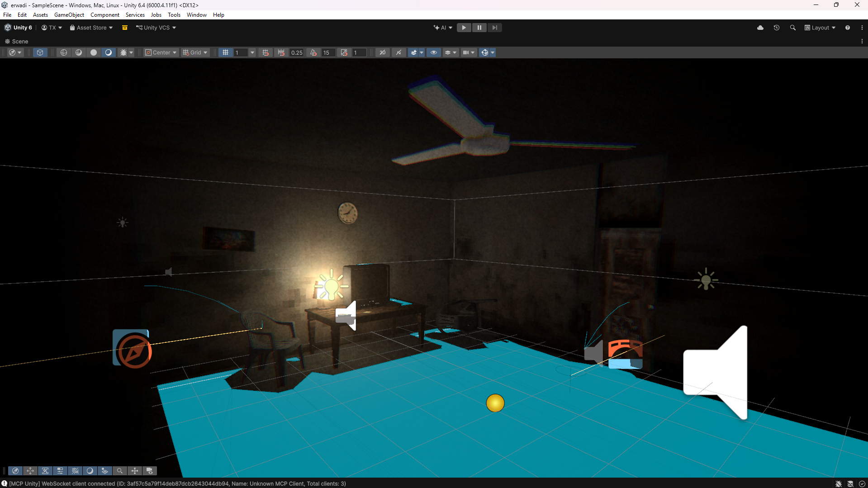Click the search overlay icon at bottom
Viewport: 868px width, 488px height.
point(120,471)
